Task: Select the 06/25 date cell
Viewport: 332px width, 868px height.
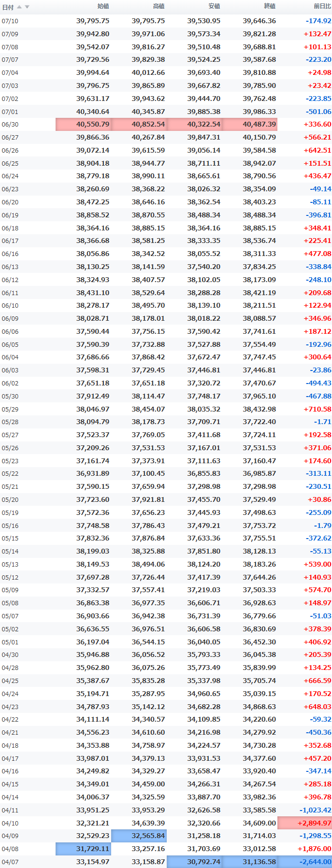Action: [x=10, y=163]
